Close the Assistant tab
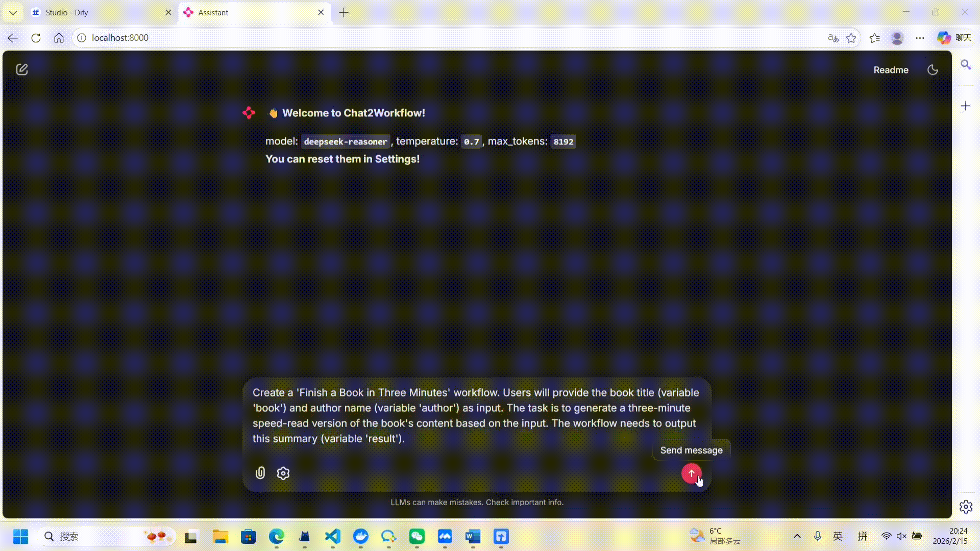Viewport: 980px width, 551px height. coord(321,12)
